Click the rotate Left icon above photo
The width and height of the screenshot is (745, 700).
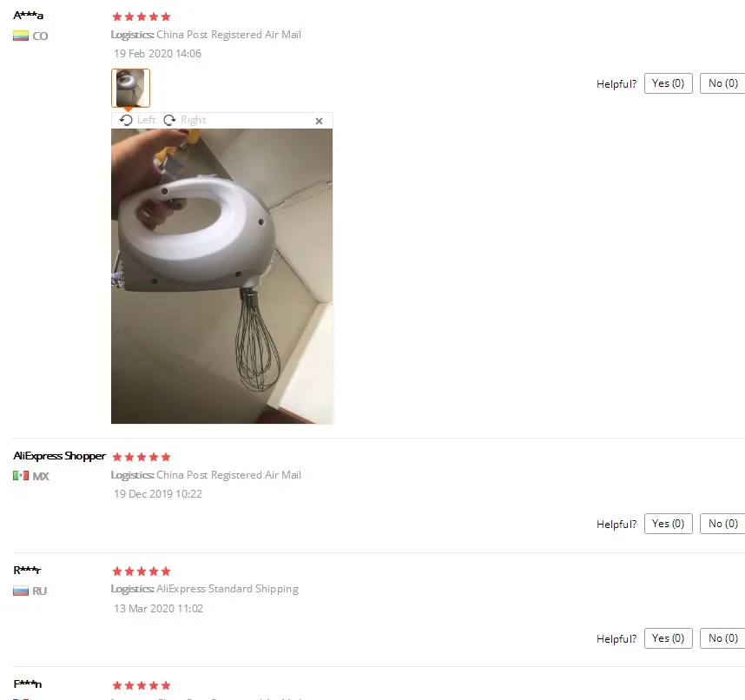click(126, 120)
